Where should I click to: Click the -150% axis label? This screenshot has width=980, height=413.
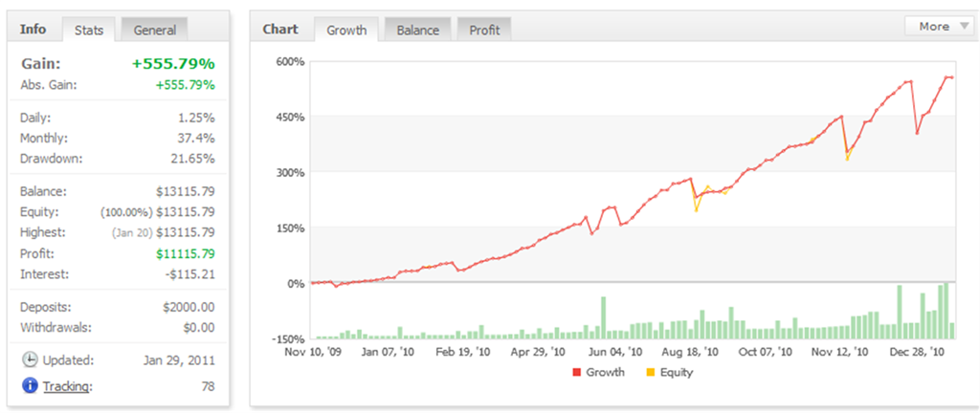[x=289, y=338]
